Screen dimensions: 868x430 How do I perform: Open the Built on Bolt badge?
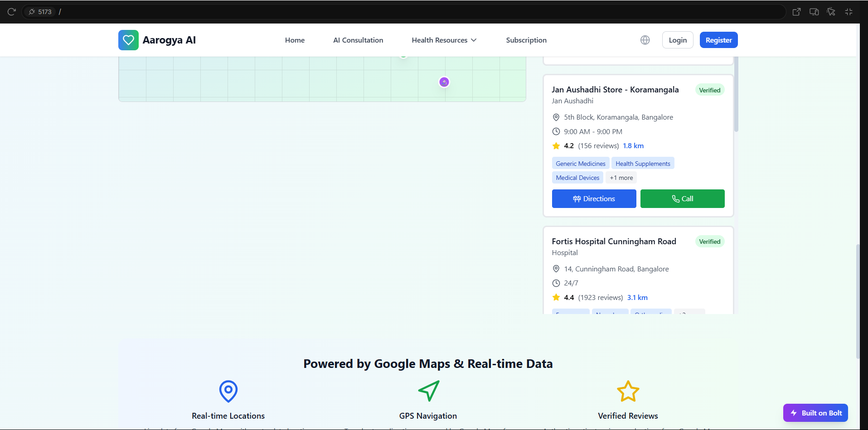coord(815,413)
